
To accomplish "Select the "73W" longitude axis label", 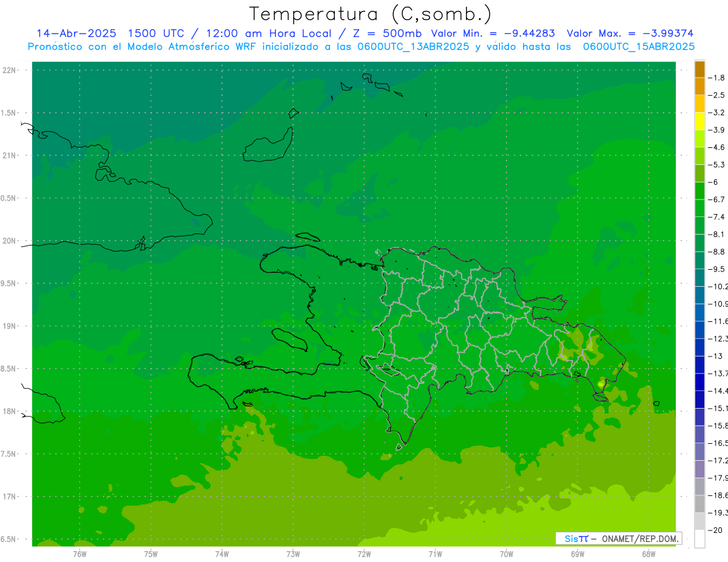I will tap(293, 554).
